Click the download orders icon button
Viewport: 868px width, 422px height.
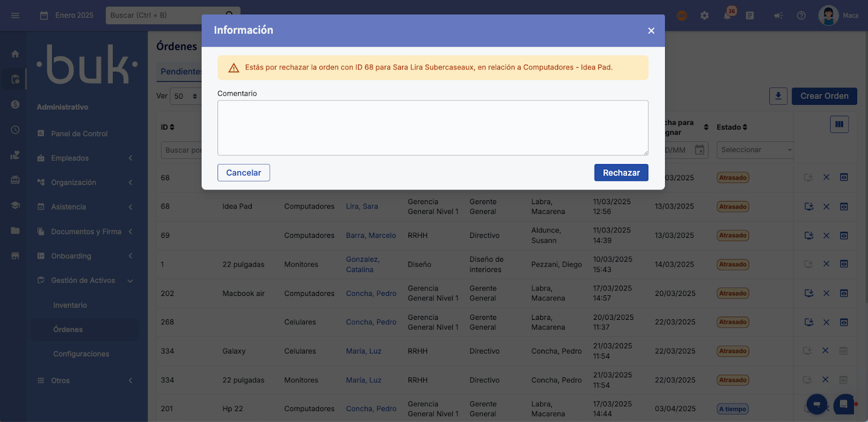click(778, 96)
